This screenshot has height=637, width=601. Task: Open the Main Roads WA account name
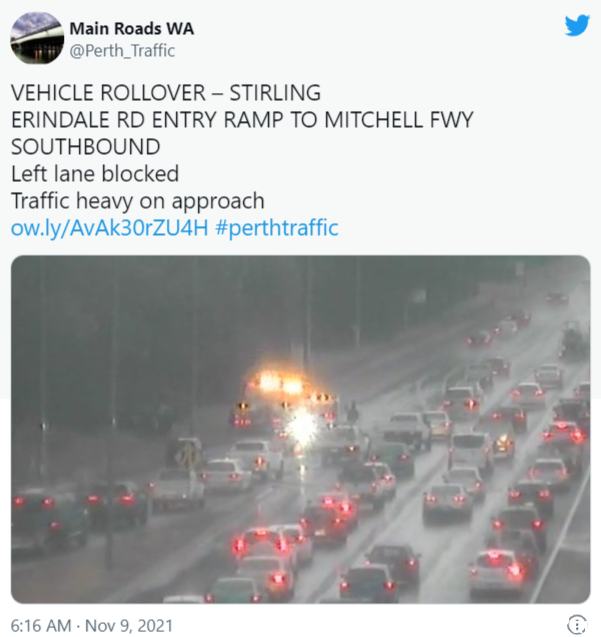coord(132,28)
